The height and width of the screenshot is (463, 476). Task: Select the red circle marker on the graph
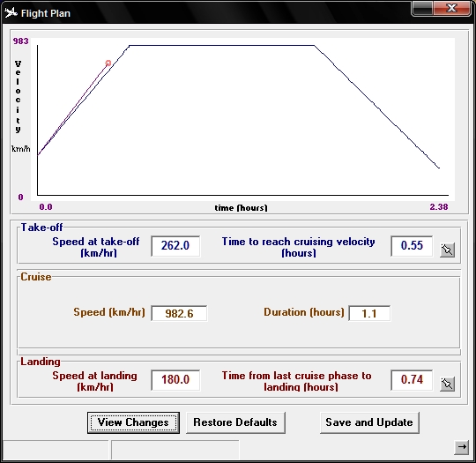point(108,63)
